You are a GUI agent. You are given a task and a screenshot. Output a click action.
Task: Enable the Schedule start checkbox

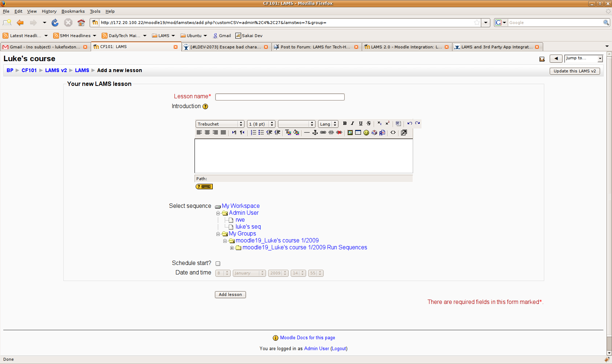tap(218, 264)
